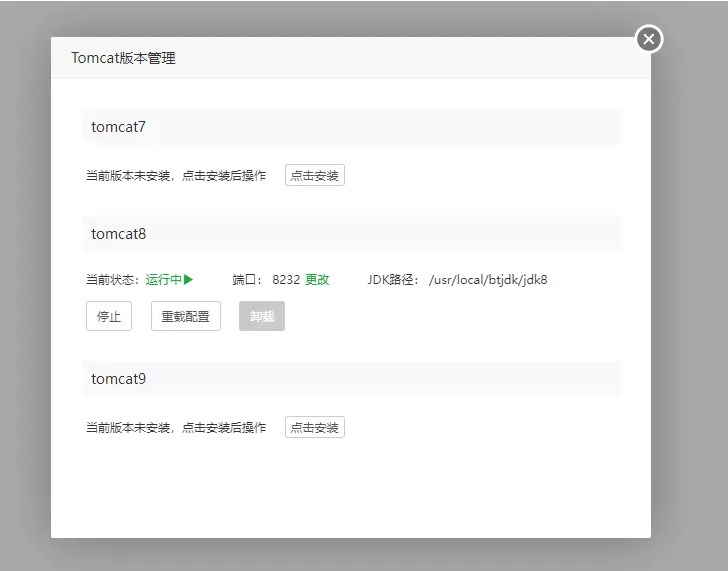Install tomcat7 via 点击安装 button

[x=314, y=176]
